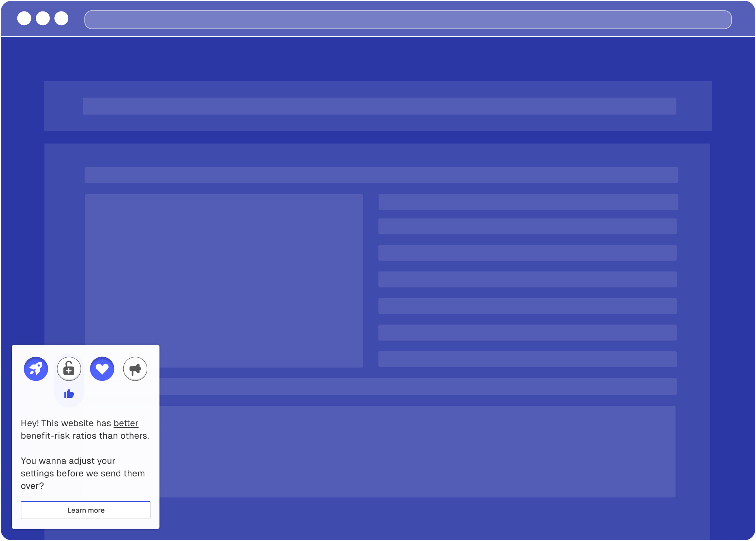Click the rightmost window control dot
Viewport: 756px width, 541px height.
click(61, 18)
